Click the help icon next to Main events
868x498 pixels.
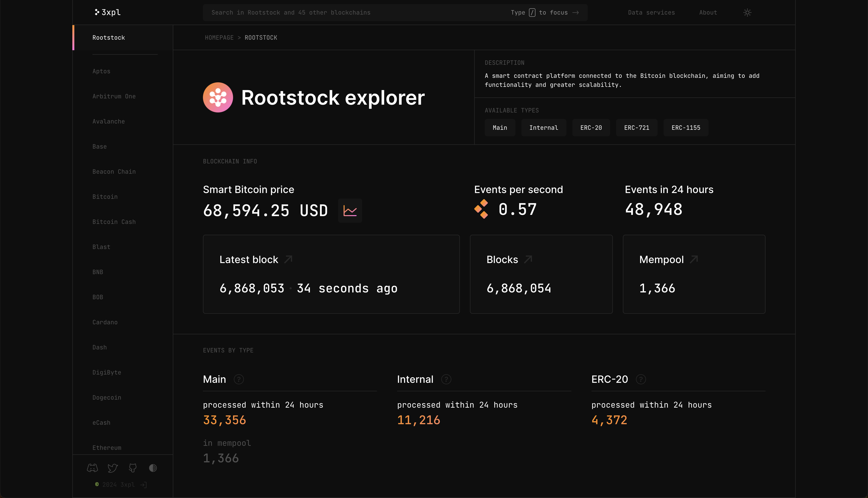(x=238, y=379)
